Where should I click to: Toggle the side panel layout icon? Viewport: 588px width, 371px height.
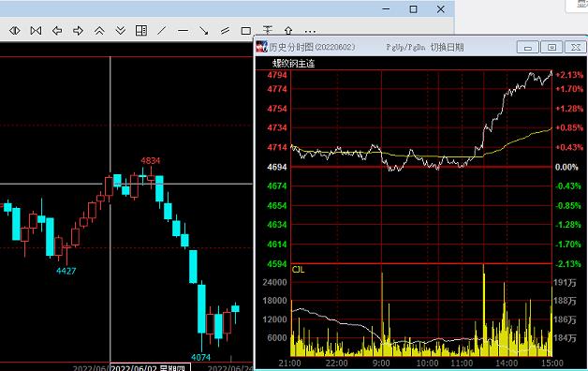coord(141,30)
